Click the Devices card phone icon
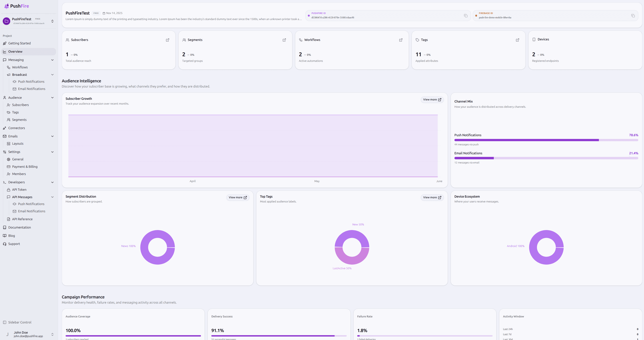 pos(534,40)
